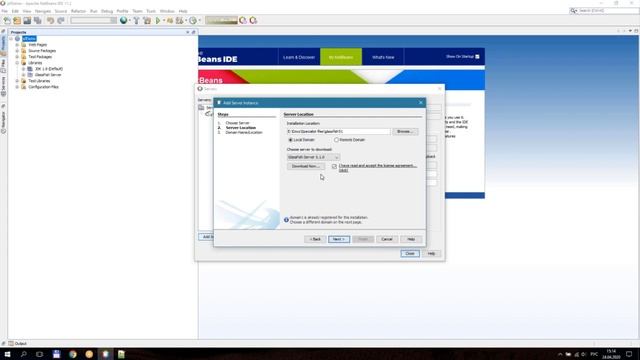Close the Add Server Instance dialog with X
The image size is (640, 360).
pos(420,103)
